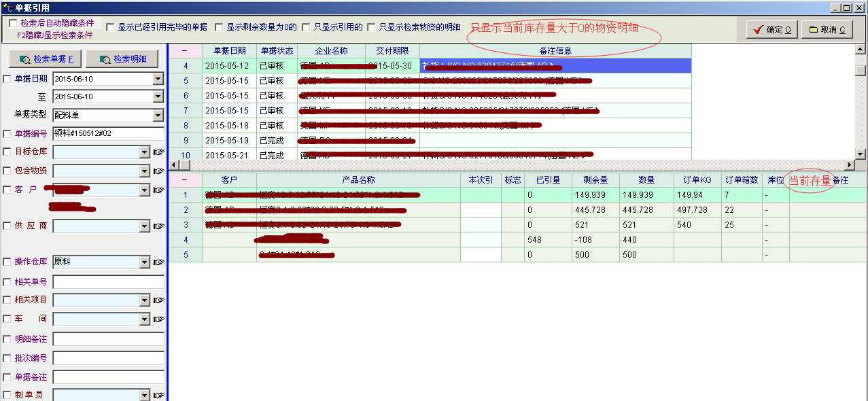Click the 检索单据 search button

(47, 59)
